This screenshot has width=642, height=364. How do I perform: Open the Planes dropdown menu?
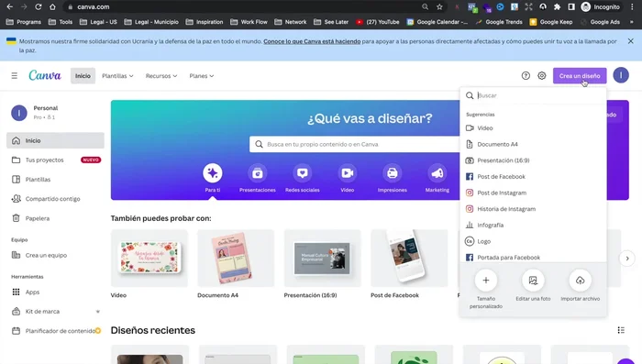pyautogui.click(x=202, y=76)
